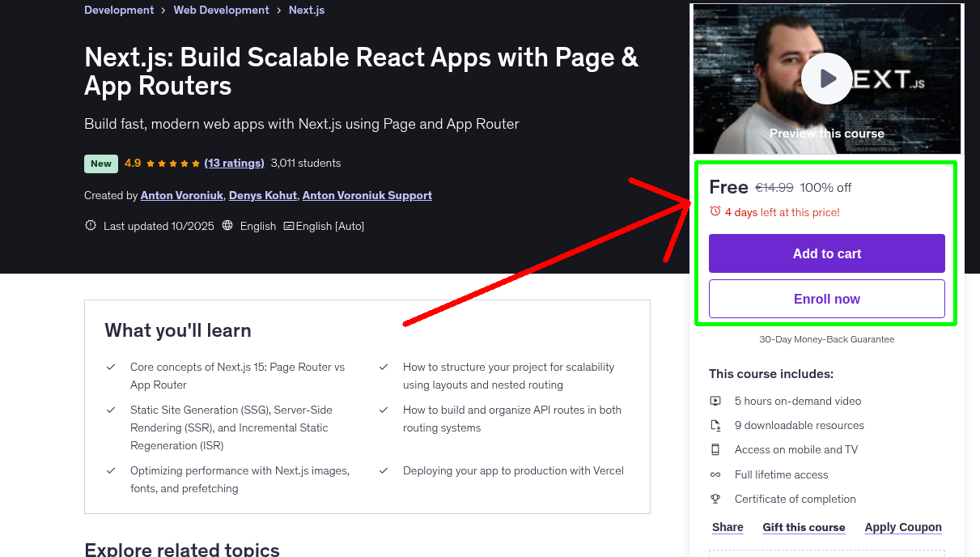Click Apply Coupon

pyautogui.click(x=902, y=527)
